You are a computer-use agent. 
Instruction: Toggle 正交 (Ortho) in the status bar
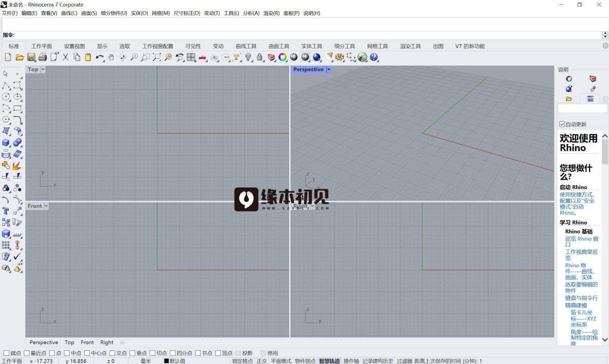[x=261, y=361]
